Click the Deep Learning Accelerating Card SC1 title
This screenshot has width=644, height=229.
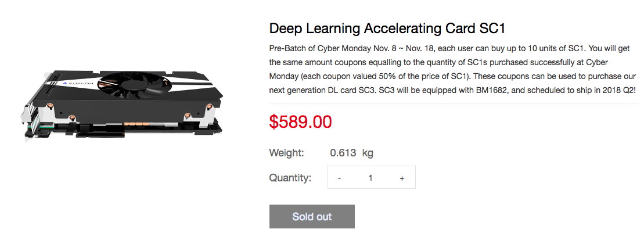point(387,29)
